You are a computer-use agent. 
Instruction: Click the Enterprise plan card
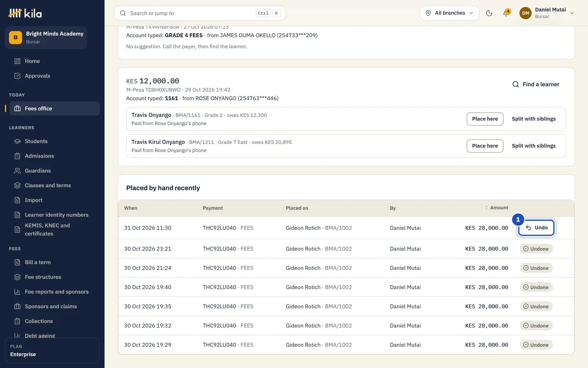click(x=52, y=350)
